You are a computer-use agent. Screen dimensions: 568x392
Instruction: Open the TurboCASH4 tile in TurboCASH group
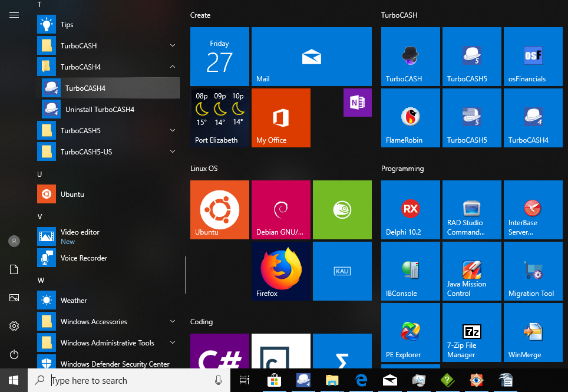pyautogui.click(x=533, y=118)
